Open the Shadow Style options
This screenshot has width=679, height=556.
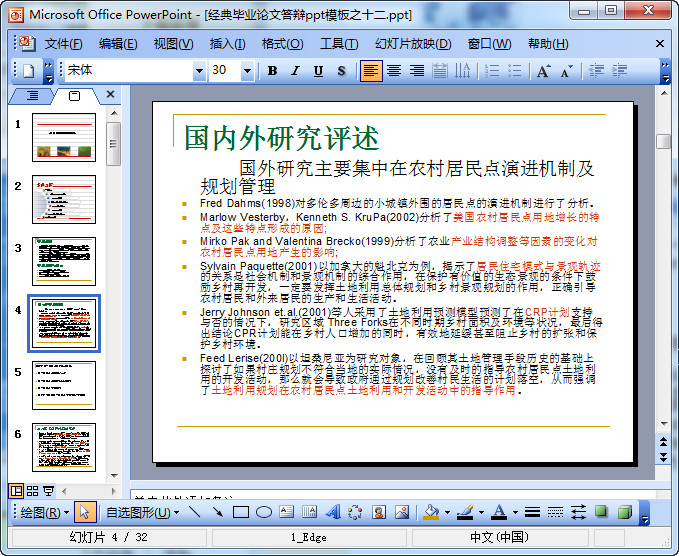(601, 512)
